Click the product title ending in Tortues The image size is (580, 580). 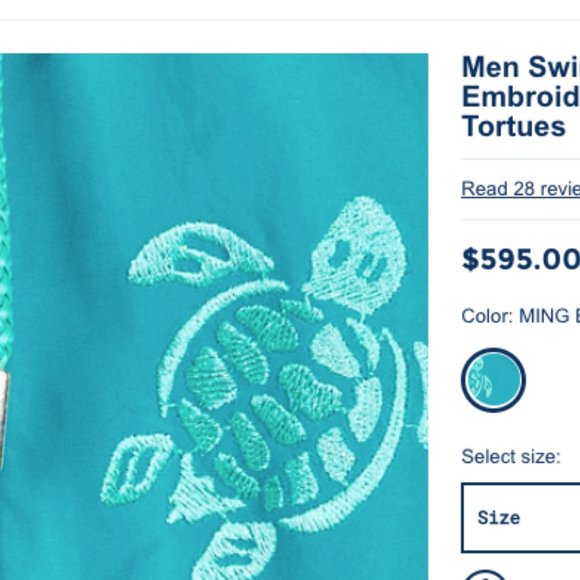point(521,97)
